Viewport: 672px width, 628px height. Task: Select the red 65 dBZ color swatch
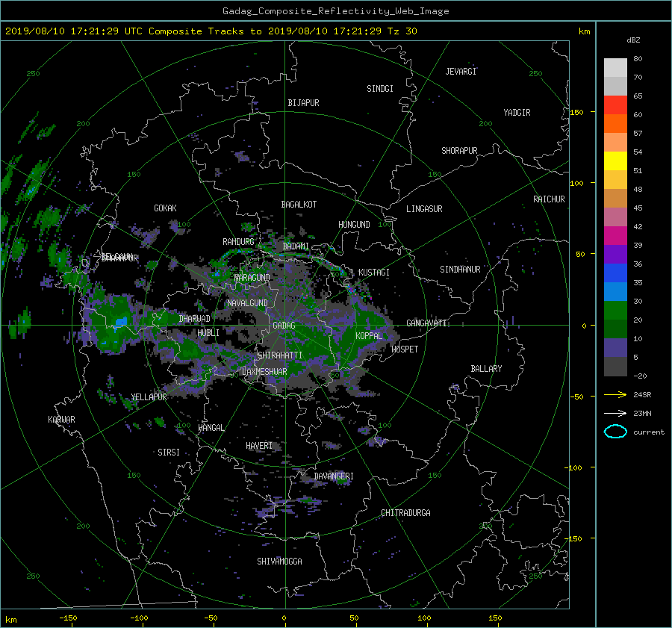[x=615, y=105]
